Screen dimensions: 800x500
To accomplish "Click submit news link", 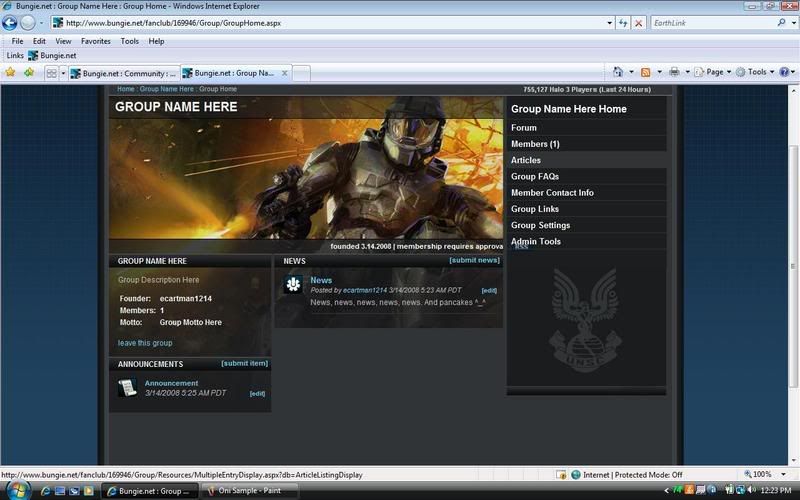I will click(474, 260).
